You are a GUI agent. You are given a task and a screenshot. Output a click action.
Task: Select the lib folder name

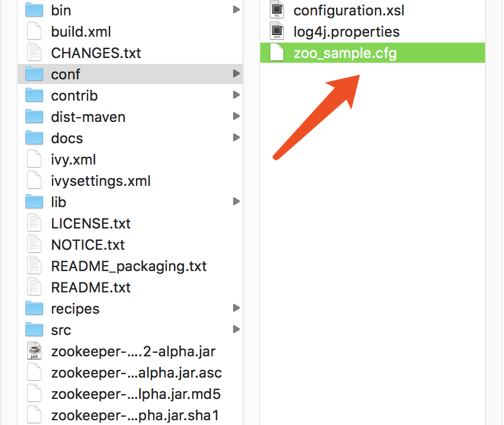(59, 202)
